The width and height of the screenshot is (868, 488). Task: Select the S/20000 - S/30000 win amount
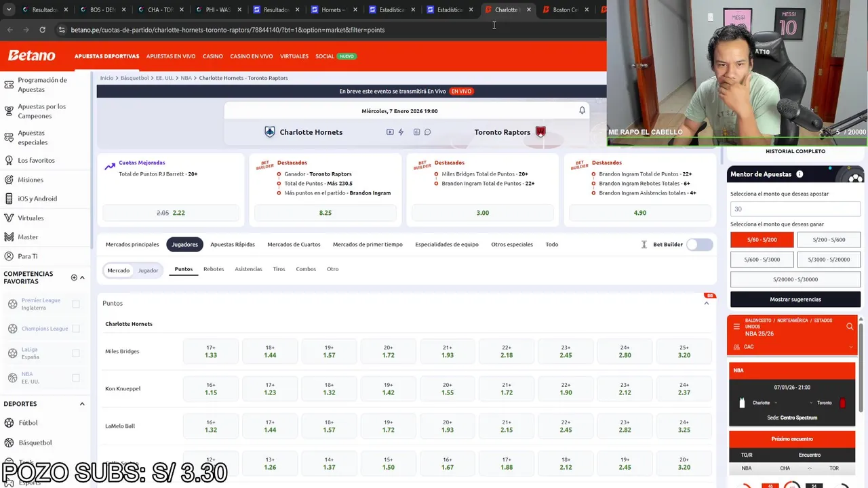click(795, 279)
